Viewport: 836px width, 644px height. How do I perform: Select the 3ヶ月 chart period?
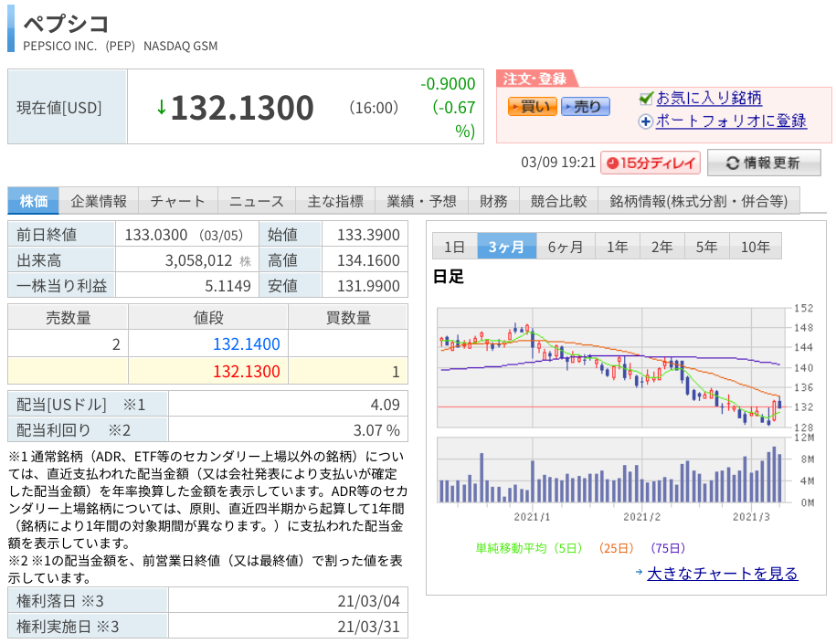click(506, 247)
